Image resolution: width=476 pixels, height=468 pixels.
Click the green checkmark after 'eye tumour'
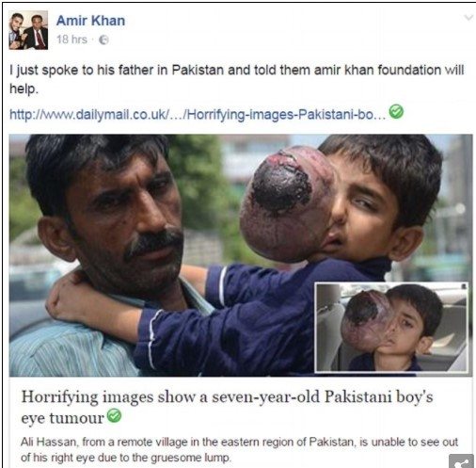[x=114, y=416]
